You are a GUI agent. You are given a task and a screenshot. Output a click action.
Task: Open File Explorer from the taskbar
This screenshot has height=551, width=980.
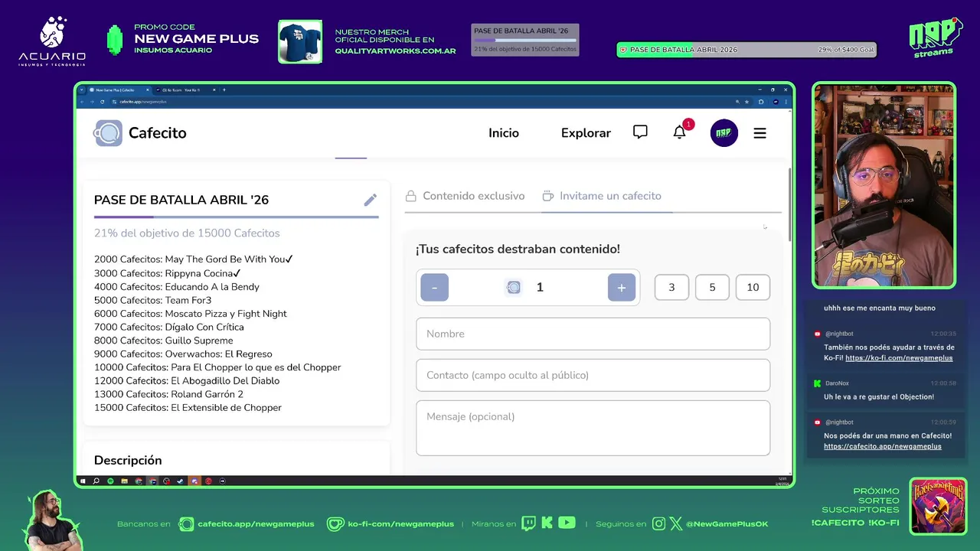click(x=124, y=481)
